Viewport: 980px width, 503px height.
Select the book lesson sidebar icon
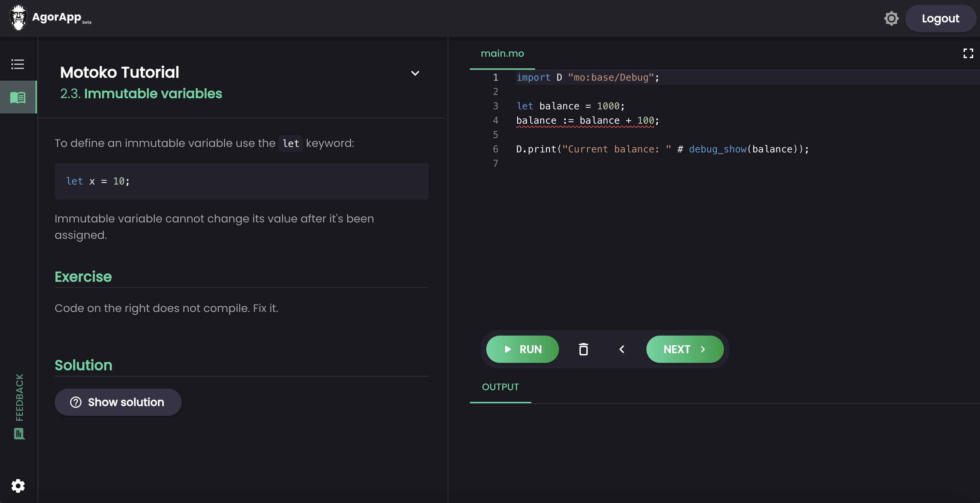point(18,97)
